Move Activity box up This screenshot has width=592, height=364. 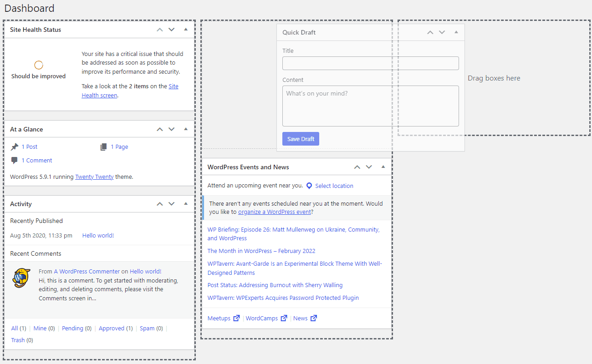point(159,204)
